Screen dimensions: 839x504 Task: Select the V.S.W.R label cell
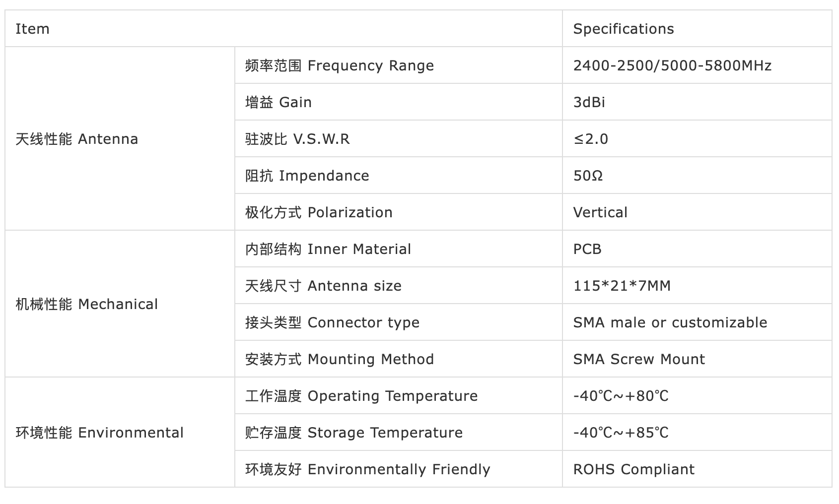(297, 139)
